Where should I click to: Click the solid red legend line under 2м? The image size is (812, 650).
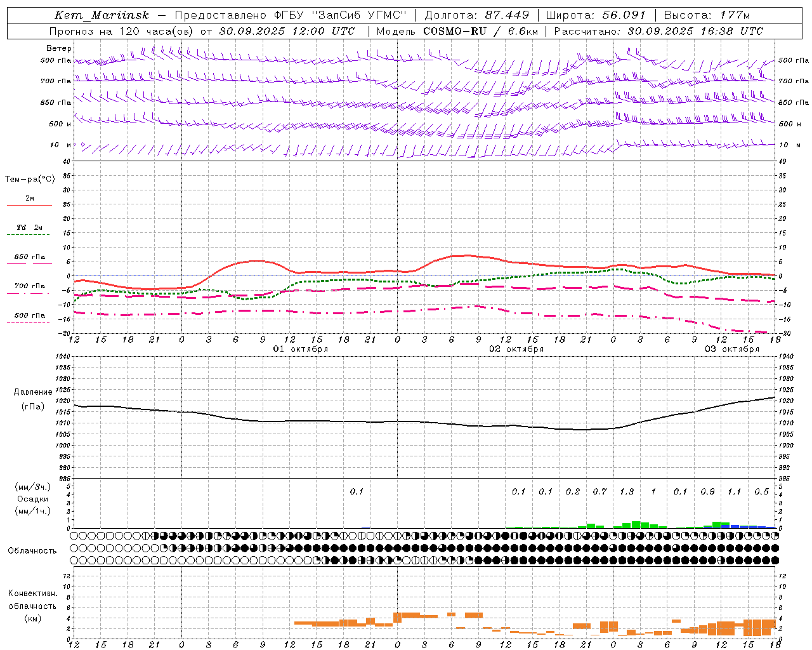[29, 205]
